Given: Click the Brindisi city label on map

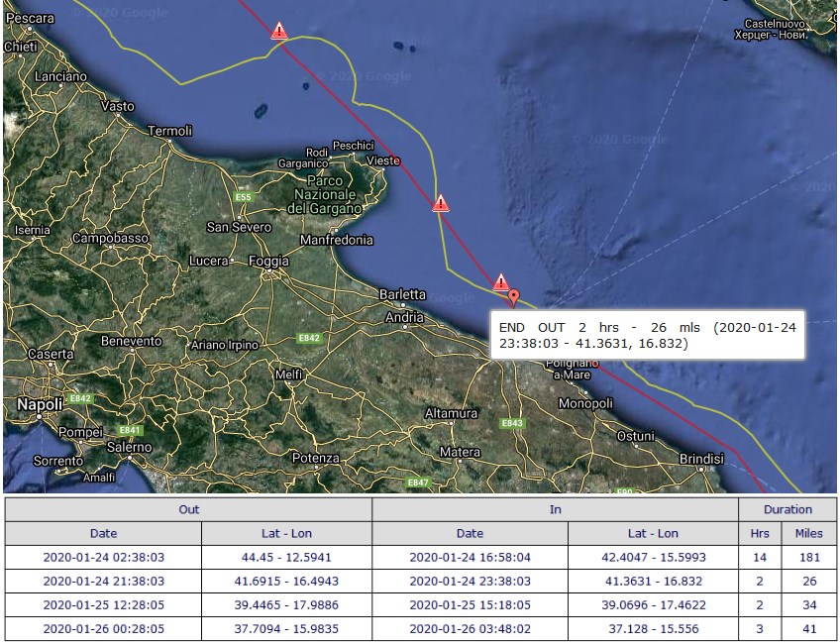Looking at the screenshot, I should tap(701, 459).
